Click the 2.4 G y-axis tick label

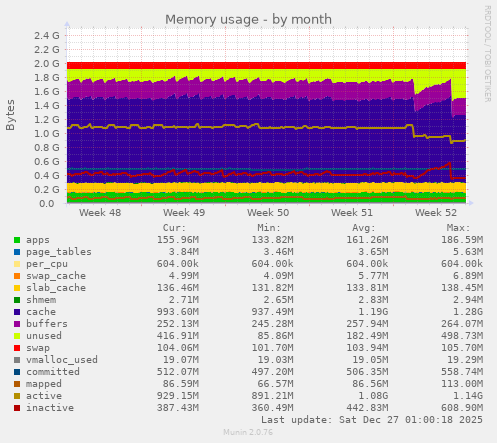[47, 35]
